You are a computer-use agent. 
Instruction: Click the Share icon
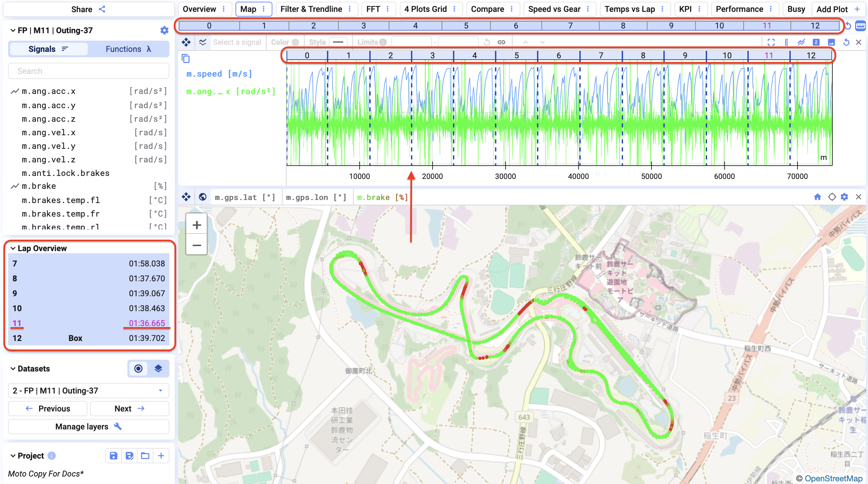click(102, 9)
